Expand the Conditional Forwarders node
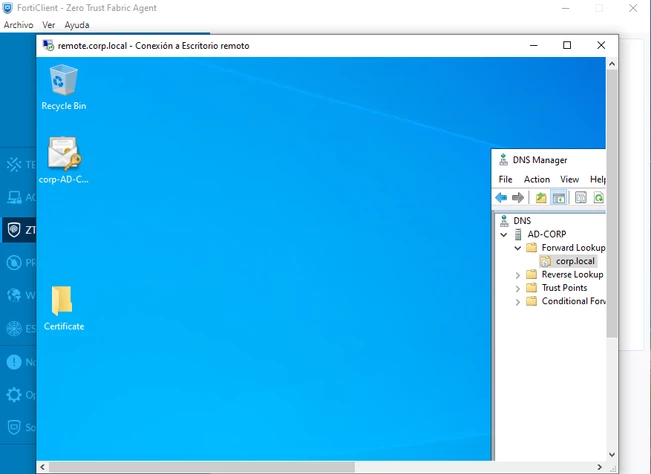 click(x=518, y=302)
